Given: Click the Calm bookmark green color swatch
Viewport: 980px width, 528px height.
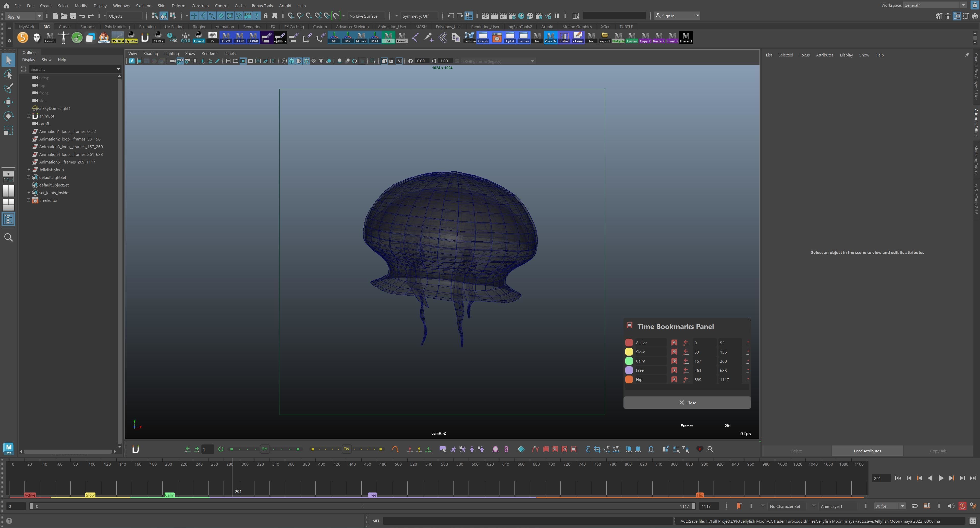Looking at the screenshot, I should coord(629,361).
